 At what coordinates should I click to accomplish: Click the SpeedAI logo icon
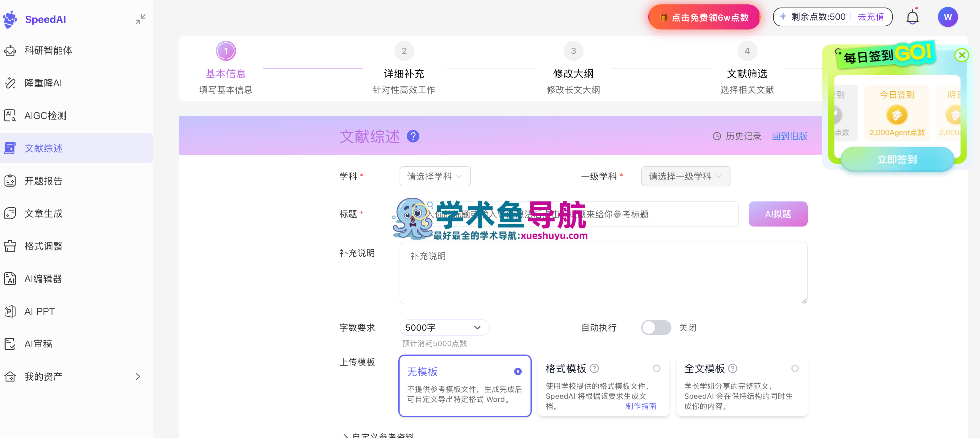click(10, 19)
